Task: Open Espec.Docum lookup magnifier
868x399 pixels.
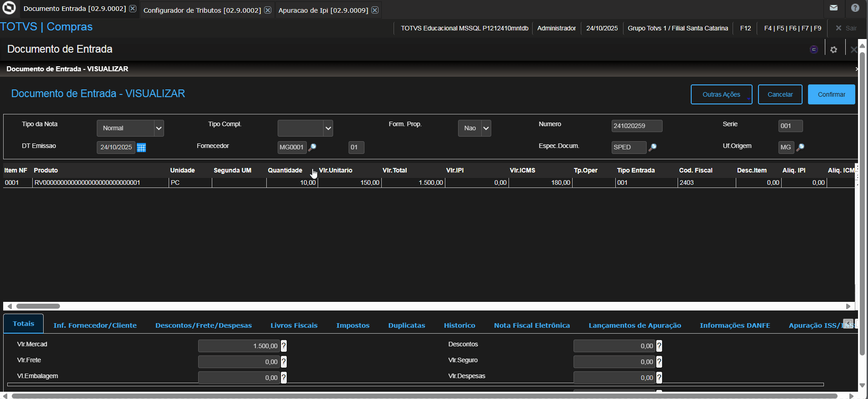Action: click(653, 147)
